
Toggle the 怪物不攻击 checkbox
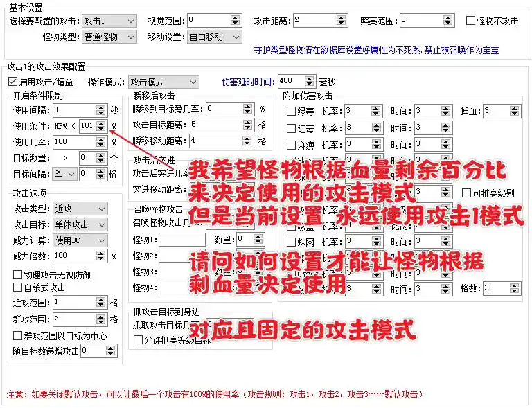coord(470,21)
